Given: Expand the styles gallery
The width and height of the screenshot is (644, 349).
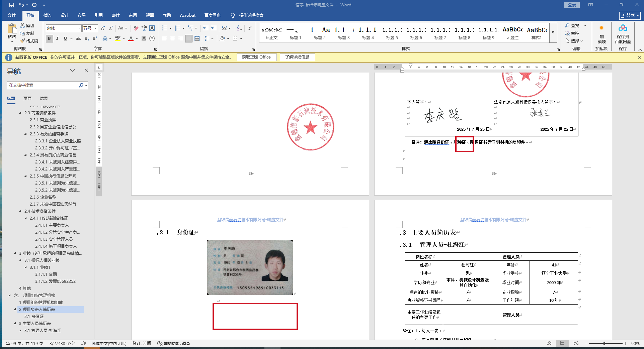Looking at the screenshot, I should click(553, 33).
